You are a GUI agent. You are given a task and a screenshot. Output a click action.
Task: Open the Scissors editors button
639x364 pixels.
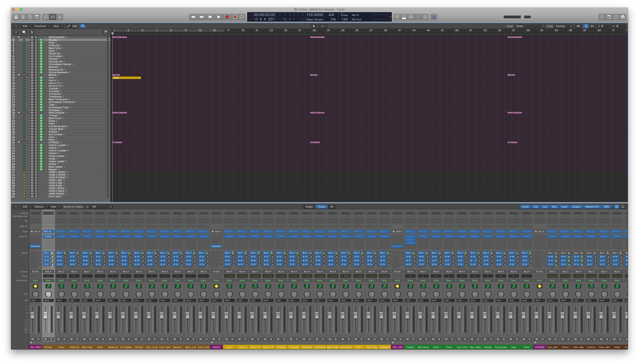(60, 17)
